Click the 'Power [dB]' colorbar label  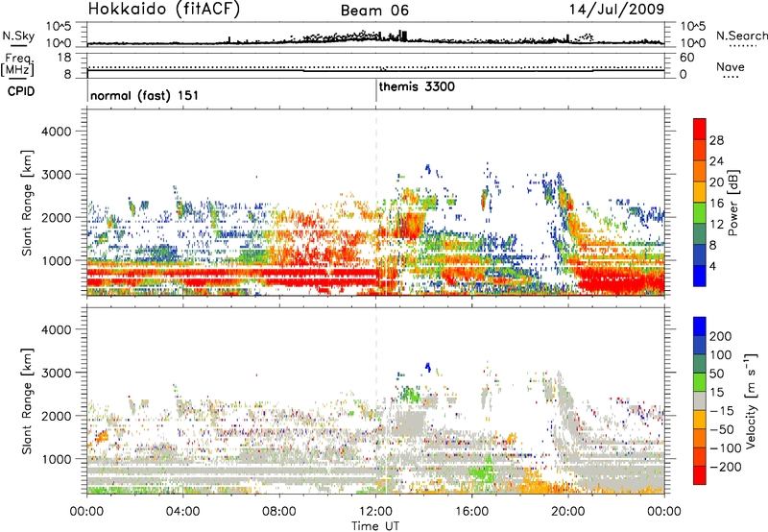733,203
